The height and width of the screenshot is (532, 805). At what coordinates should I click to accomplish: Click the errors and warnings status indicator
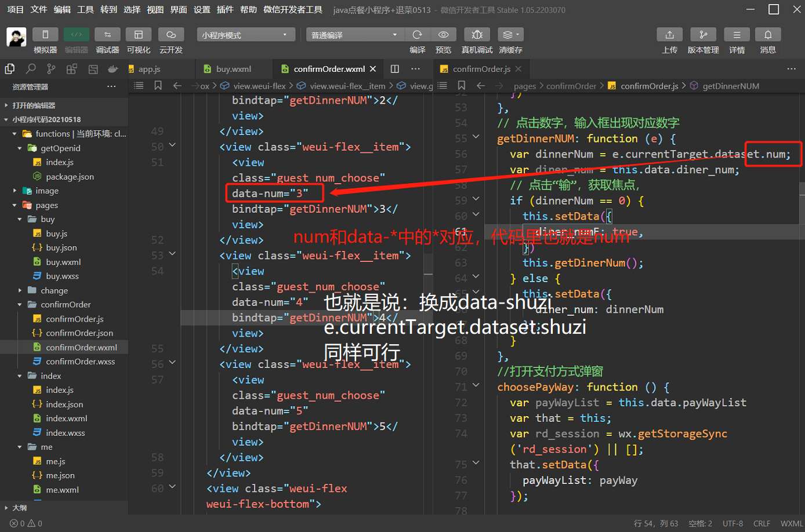click(x=26, y=523)
